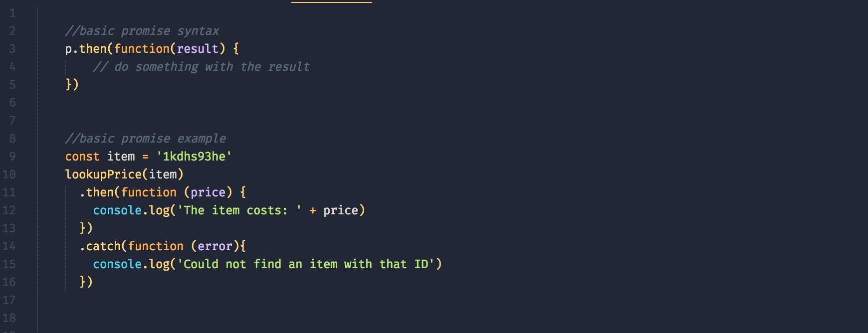Click line number 3 in the gutter
The width and height of the screenshot is (868, 333).
pos(12,49)
